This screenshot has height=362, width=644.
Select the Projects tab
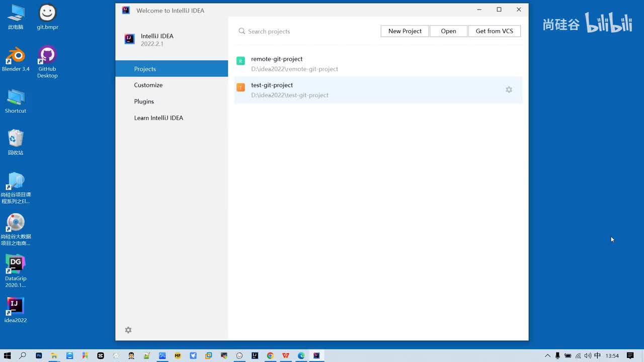coord(172,69)
